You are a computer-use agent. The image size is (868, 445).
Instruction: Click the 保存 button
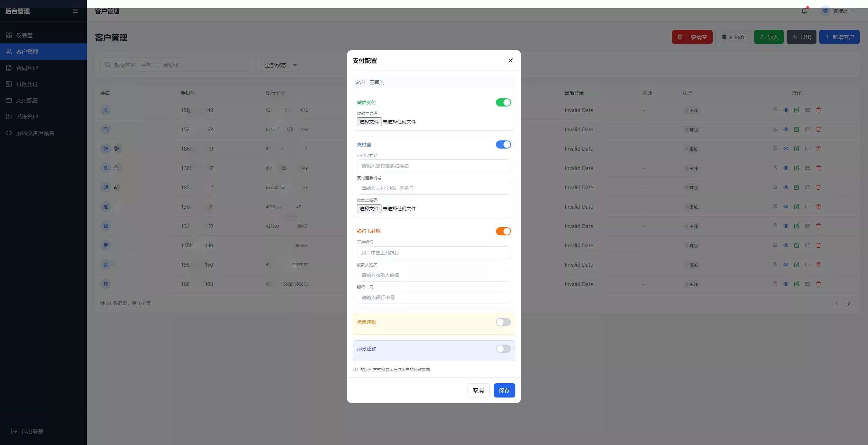[504, 390]
